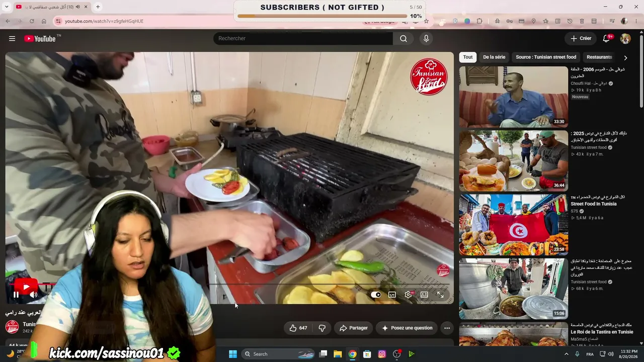Open Microsoft Store from taskbar
Screen dimensions: 644x362
tap(367, 354)
